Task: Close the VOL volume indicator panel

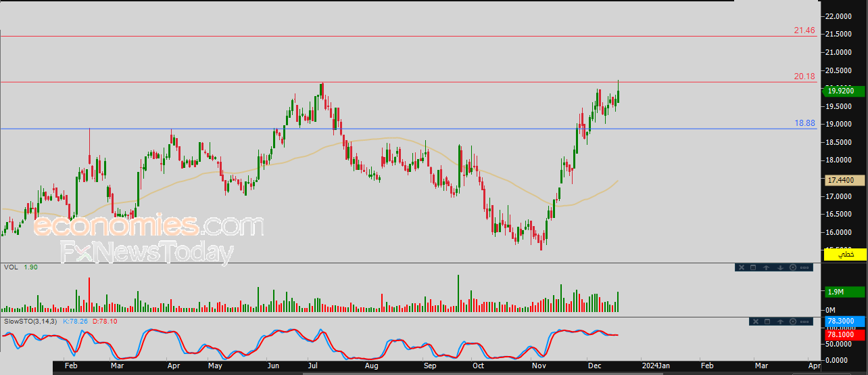Action: point(741,267)
